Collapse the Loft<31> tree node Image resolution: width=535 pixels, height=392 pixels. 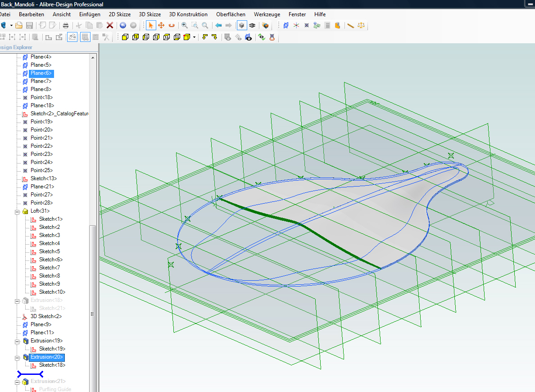click(x=17, y=212)
